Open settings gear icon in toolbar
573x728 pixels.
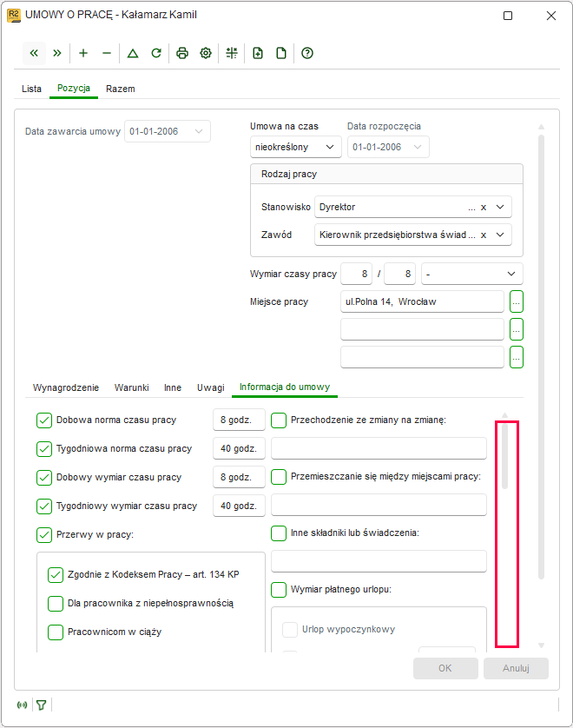(x=206, y=53)
